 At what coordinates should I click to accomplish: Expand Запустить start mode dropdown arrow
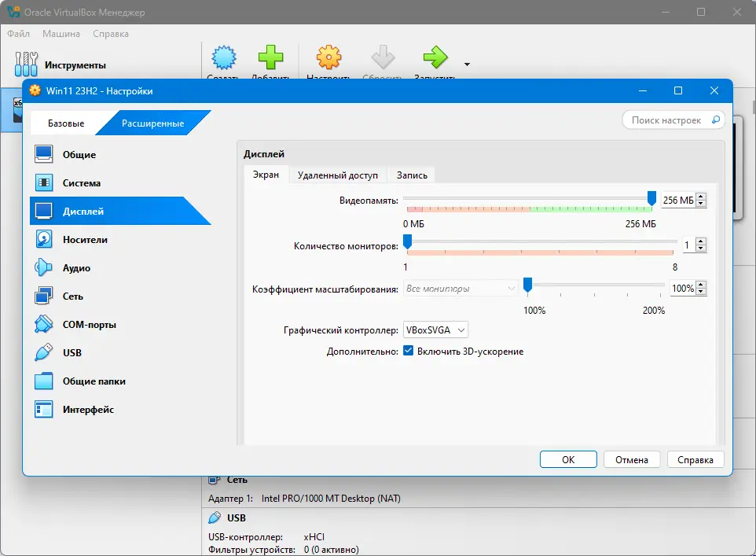point(467,64)
